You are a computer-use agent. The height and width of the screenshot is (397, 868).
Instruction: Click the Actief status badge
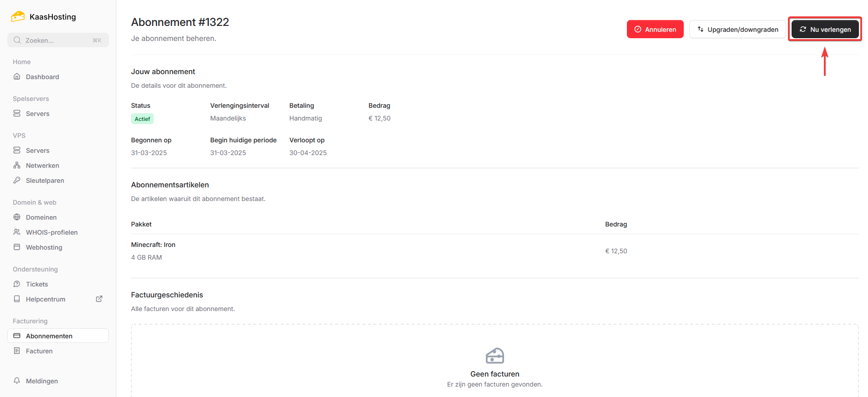pos(142,119)
